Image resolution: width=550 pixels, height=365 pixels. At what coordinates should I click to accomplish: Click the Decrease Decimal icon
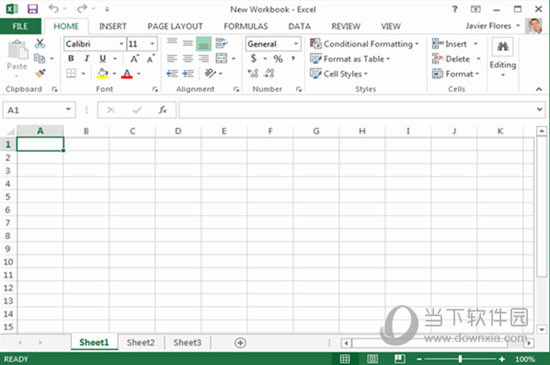pos(269,73)
